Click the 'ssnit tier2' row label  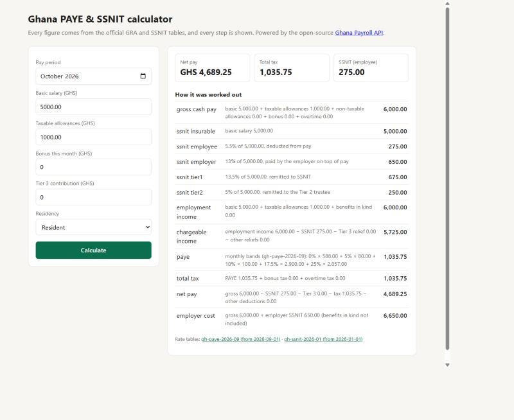point(190,193)
